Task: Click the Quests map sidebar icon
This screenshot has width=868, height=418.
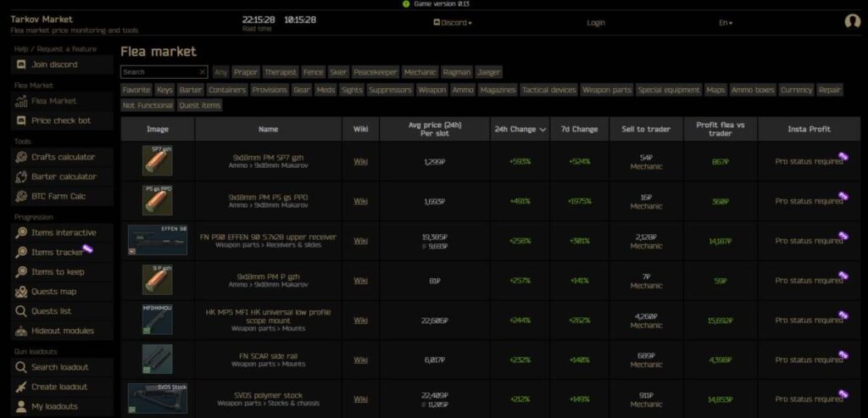Action: click(22, 292)
